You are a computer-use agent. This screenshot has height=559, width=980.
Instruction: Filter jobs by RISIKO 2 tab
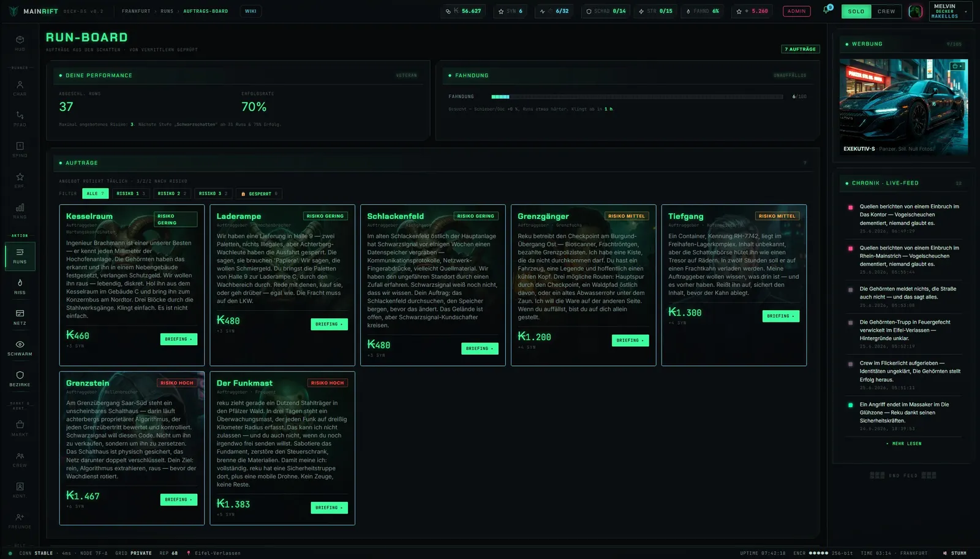point(171,194)
